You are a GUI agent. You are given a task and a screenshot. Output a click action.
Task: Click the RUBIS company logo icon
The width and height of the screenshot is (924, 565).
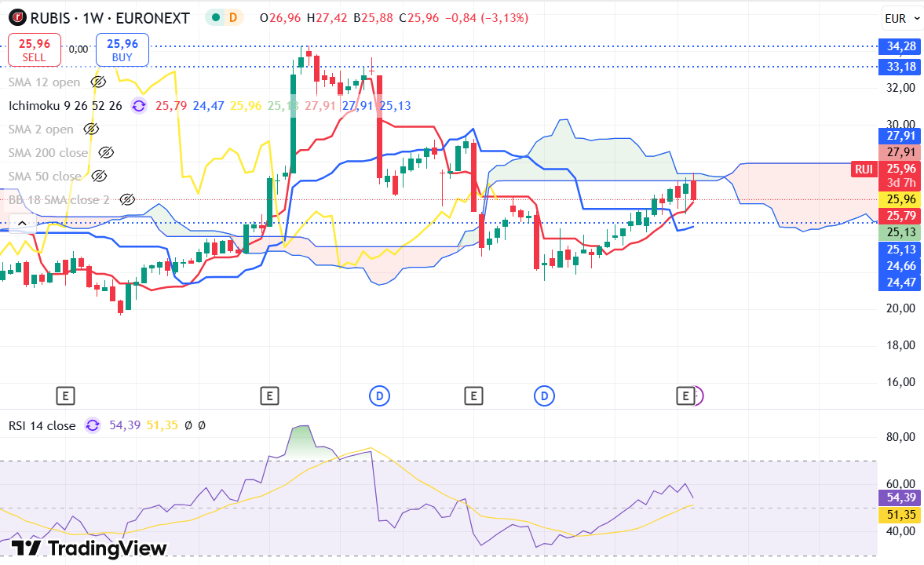click(18, 18)
